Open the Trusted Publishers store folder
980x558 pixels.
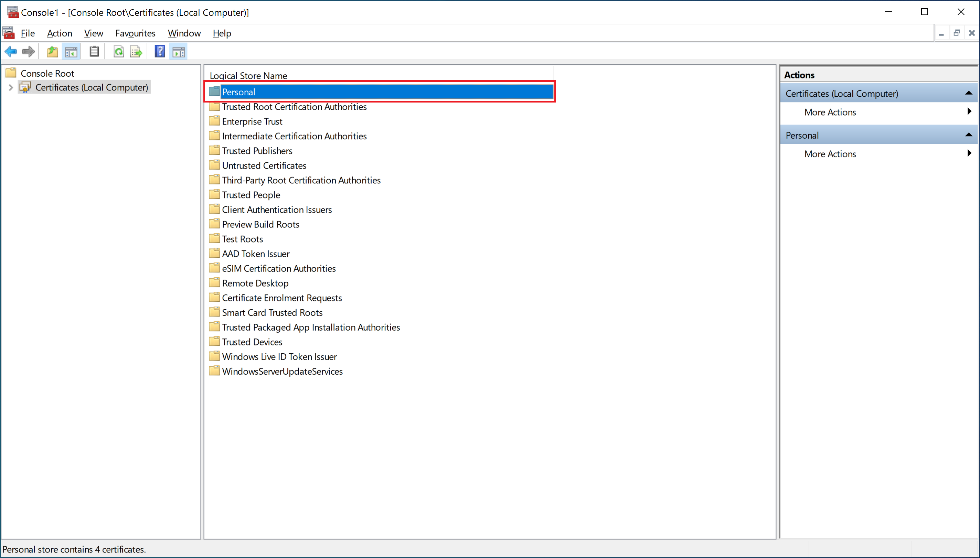pyautogui.click(x=257, y=151)
